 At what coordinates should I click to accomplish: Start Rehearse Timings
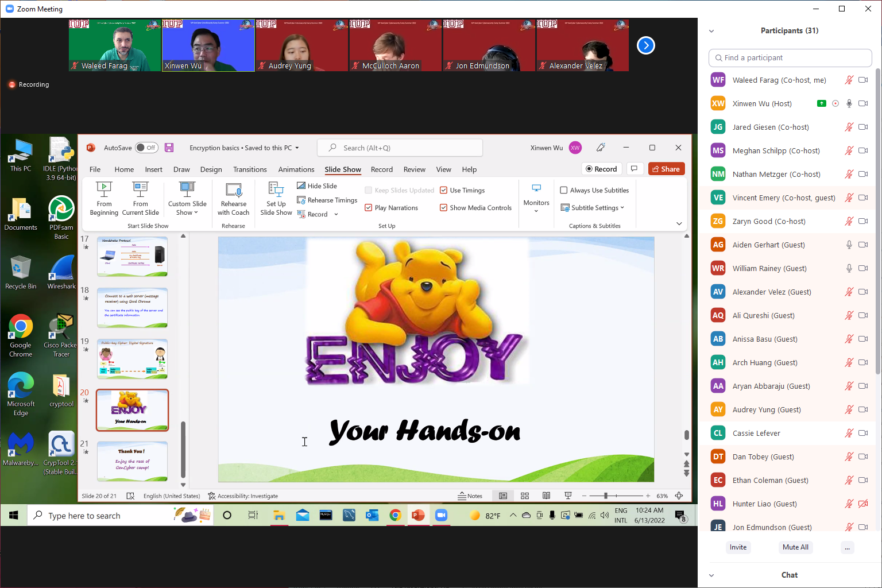[x=327, y=200]
